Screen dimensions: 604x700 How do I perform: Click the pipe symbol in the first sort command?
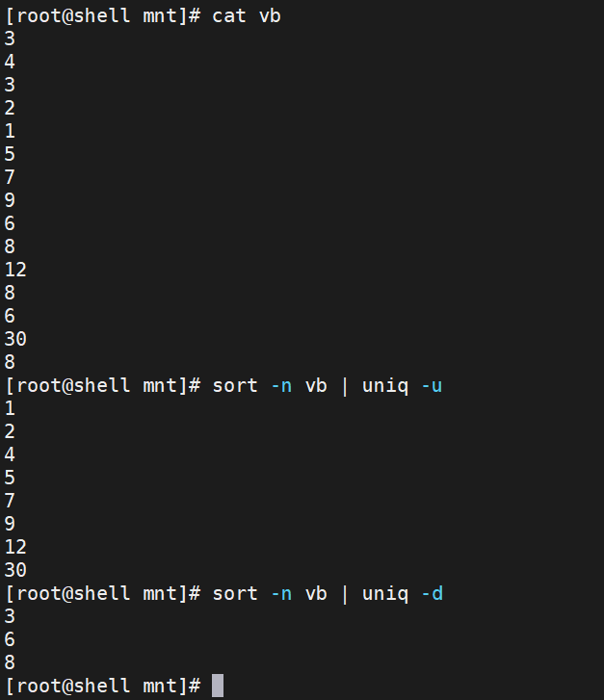345,386
